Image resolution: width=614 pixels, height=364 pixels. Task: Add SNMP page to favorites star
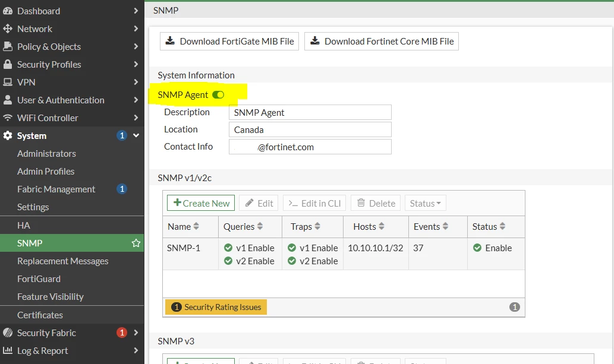click(136, 243)
